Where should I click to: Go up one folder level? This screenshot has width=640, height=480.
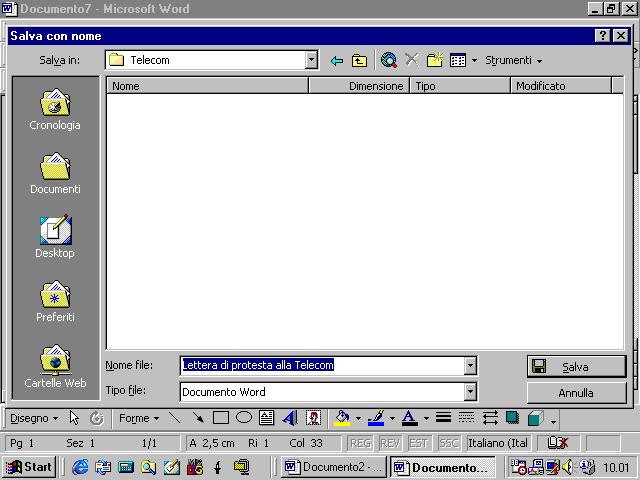point(359,61)
